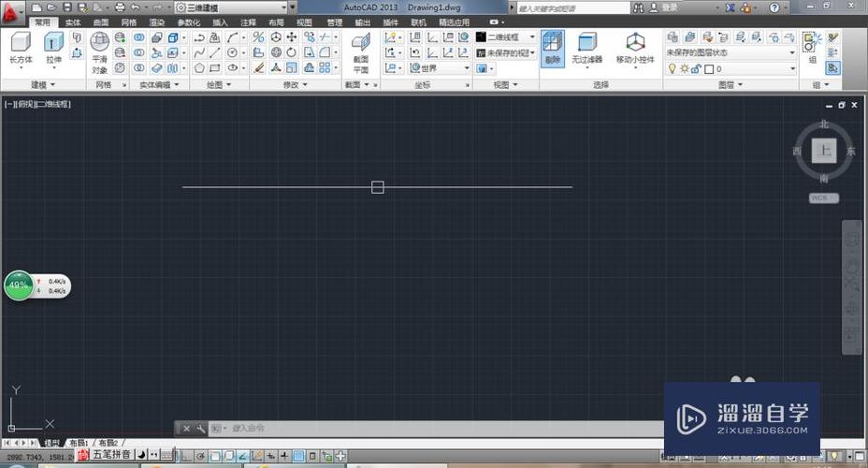Screen dimensions: 868x468
Task: Switch to the 布局2 layout tab
Action: click(x=108, y=443)
